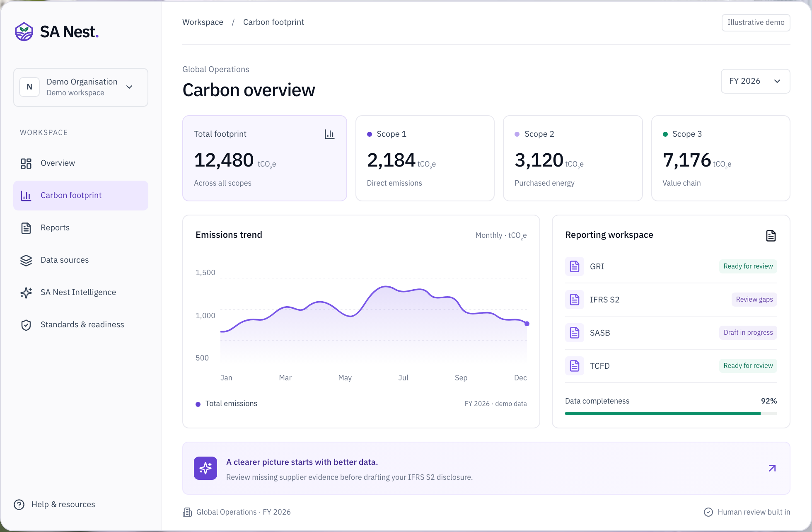Open Help & resources link
The image size is (812, 532).
55,504
